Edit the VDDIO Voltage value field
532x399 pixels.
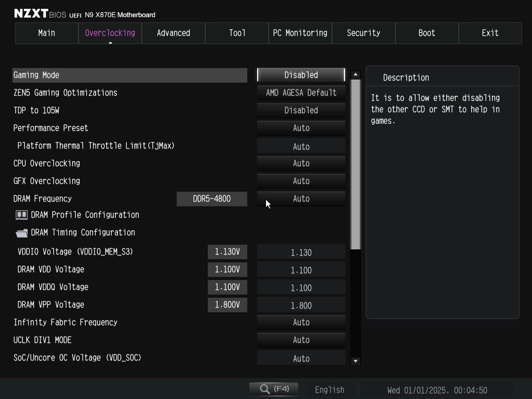[227, 251]
